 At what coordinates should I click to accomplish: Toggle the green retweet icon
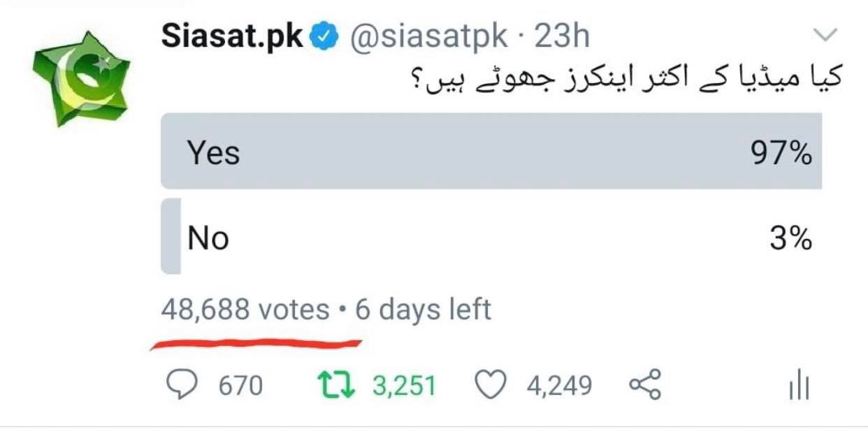pos(336,385)
